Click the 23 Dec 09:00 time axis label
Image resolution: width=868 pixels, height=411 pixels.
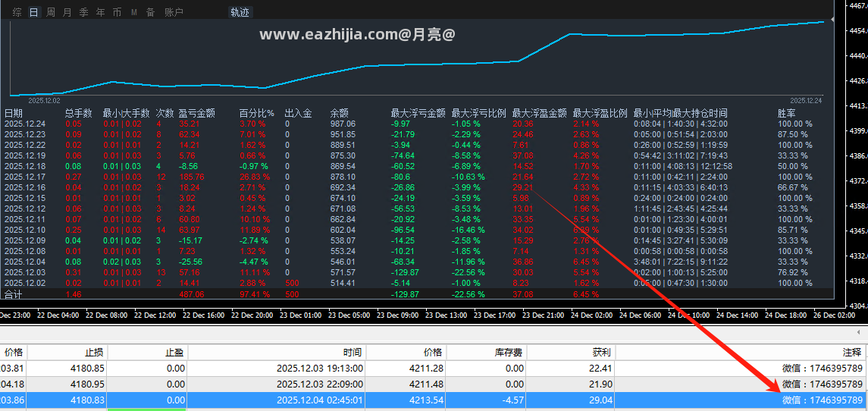[396, 315]
